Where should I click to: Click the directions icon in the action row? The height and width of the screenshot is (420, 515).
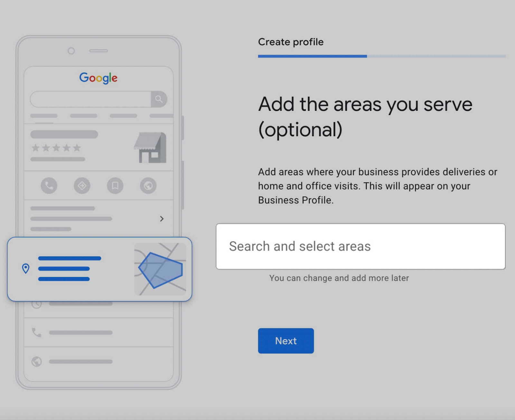(82, 186)
